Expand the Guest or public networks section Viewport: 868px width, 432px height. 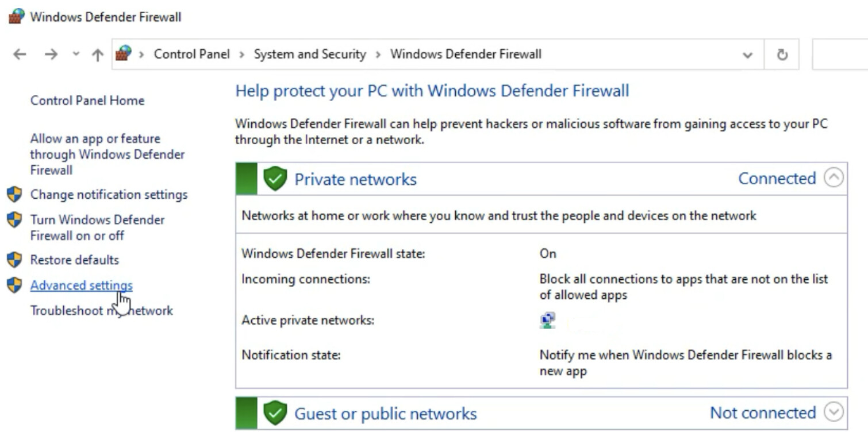834,412
